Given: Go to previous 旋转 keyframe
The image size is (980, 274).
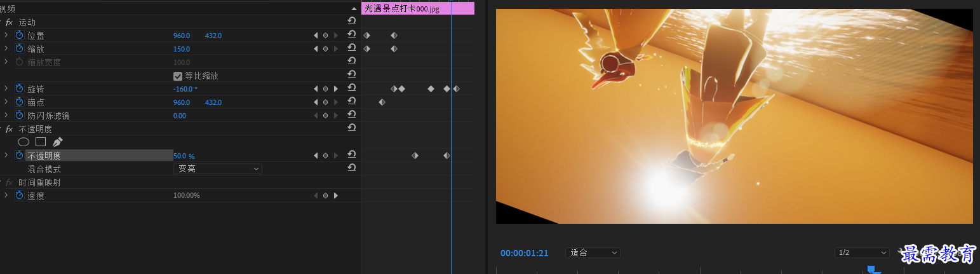Looking at the screenshot, I should (x=316, y=89).
